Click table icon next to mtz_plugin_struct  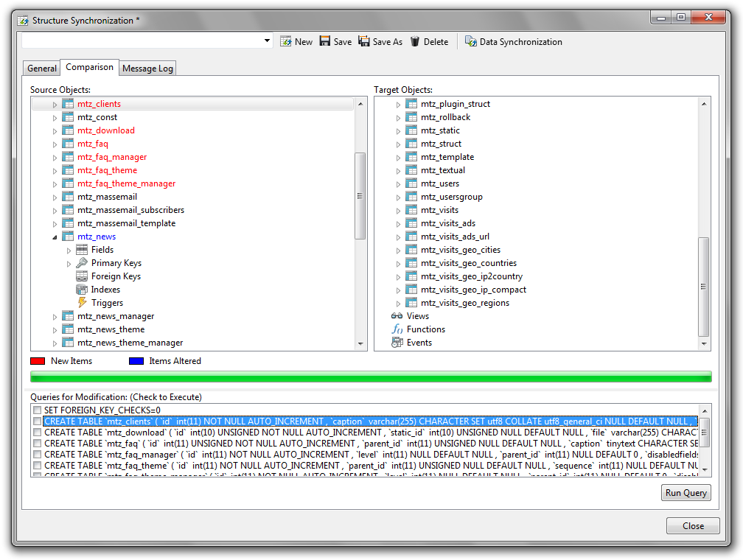[411, 104]
